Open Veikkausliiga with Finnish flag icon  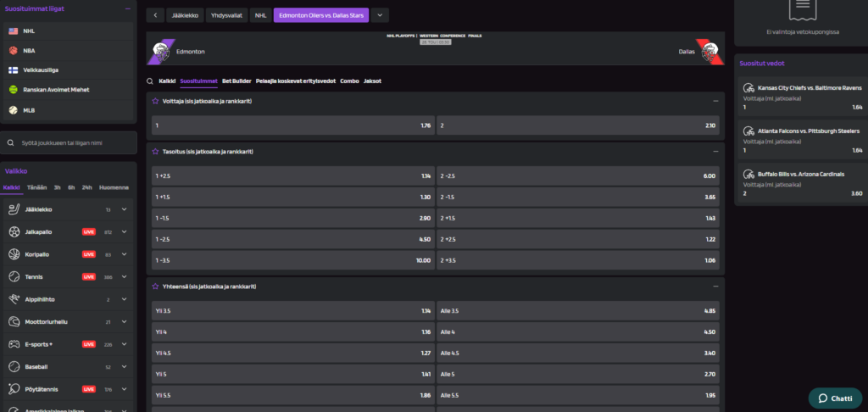tap(14, 70)
